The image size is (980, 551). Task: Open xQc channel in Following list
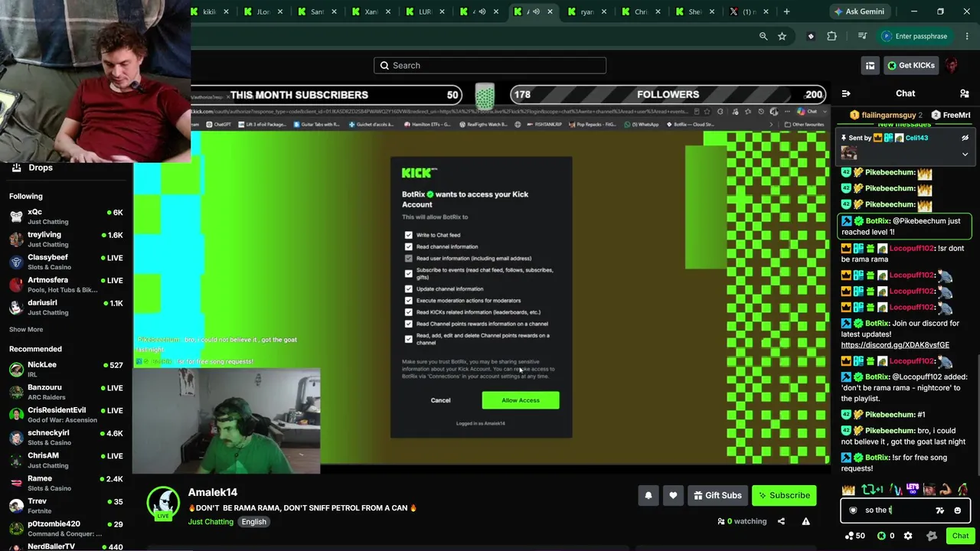(66, 217)
